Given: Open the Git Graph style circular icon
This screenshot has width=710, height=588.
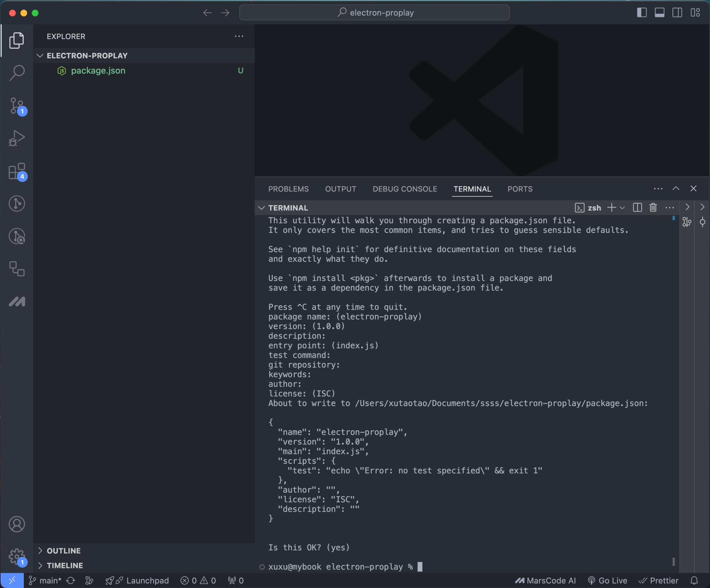Looking at the screenshot, I should (17, 203).
